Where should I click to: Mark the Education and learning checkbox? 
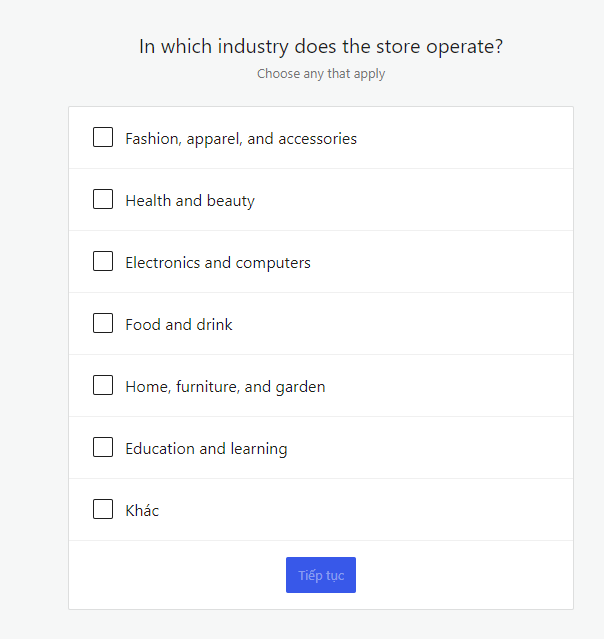coord(103,447)
